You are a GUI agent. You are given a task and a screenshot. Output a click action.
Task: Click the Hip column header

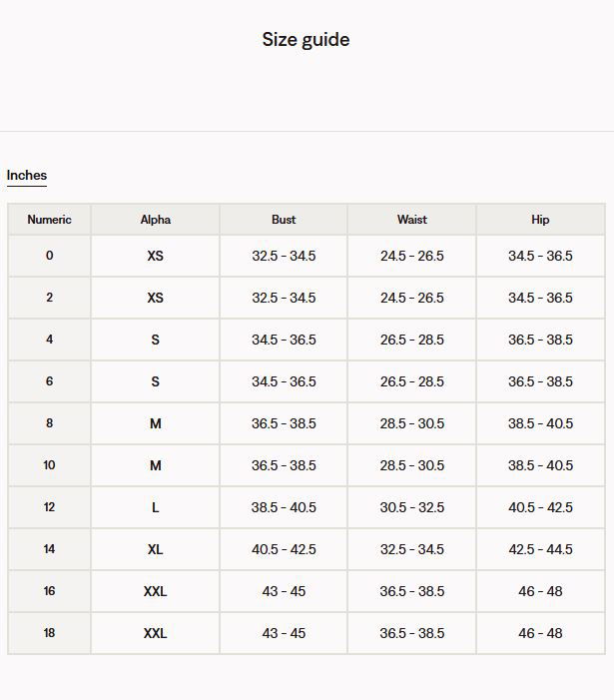pos(540,220)
